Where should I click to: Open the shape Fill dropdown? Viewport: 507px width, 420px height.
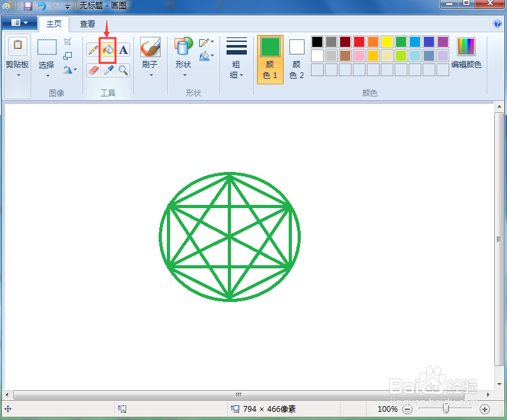(x=206, y=56)
